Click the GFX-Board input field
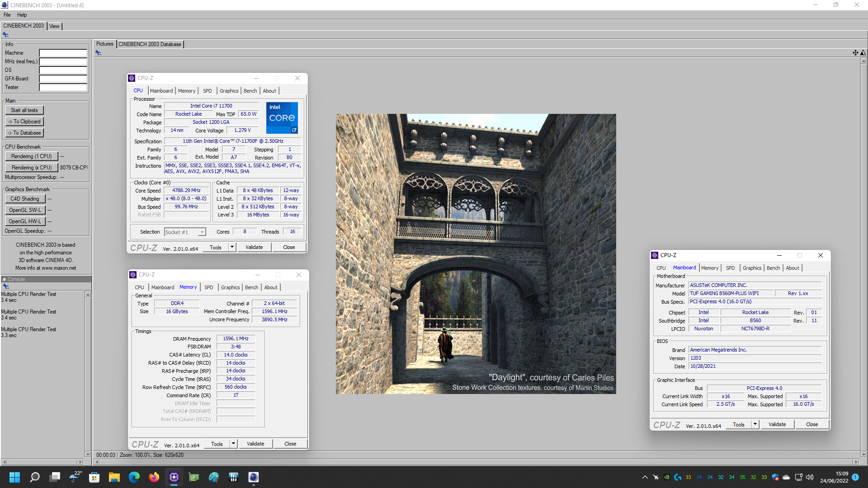This screenshot has height=488, width=868. point(63,79)
